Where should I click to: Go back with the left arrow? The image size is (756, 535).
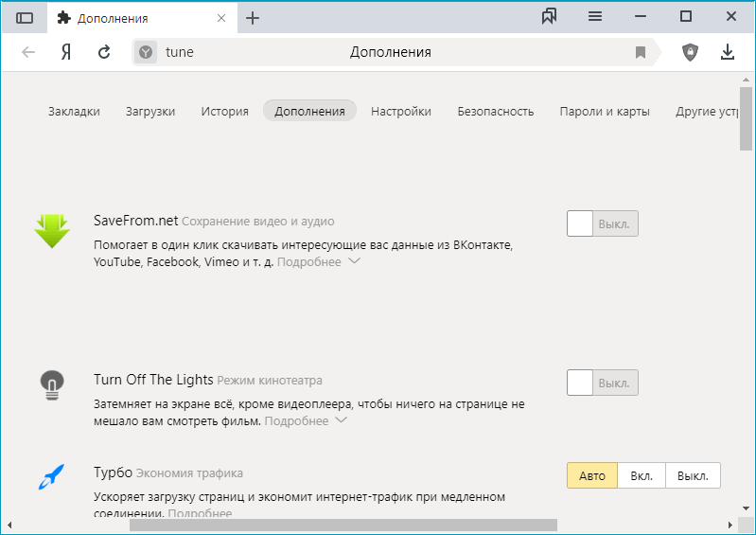(x=28, y=52)
